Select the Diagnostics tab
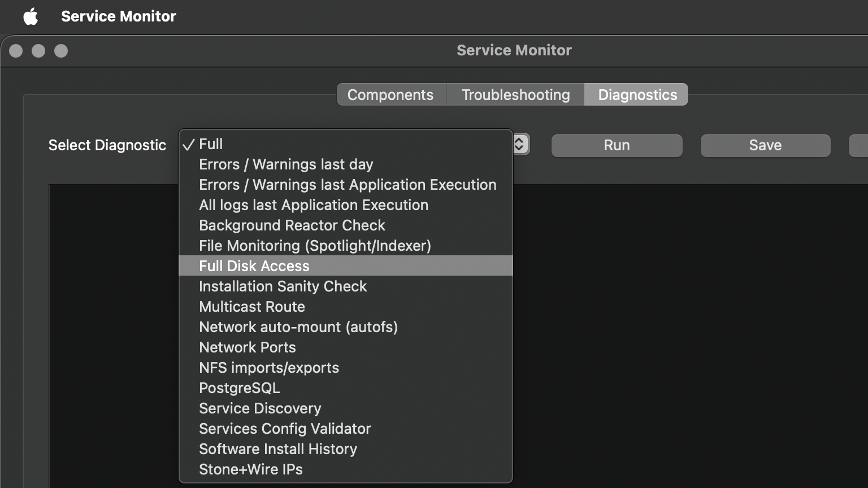The image size is (868, 488). pyautogui.click(x=637, y=95)
